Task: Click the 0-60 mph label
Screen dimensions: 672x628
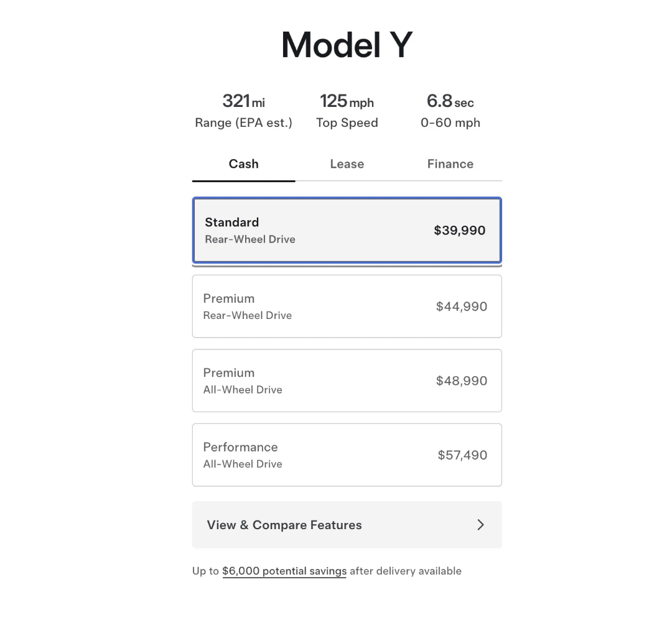Action: click(450, 122)
